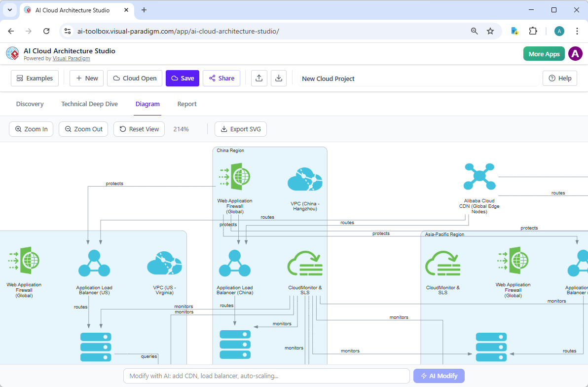Screen dimensions: 588x387
Task: Click the AI Modify prompt input field
Action: (x=266, y=376)
